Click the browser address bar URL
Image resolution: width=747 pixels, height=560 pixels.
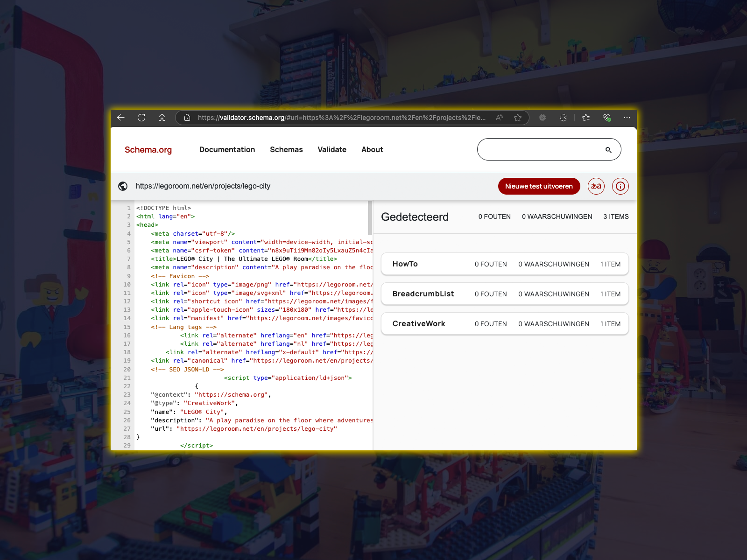pos(341,118)
